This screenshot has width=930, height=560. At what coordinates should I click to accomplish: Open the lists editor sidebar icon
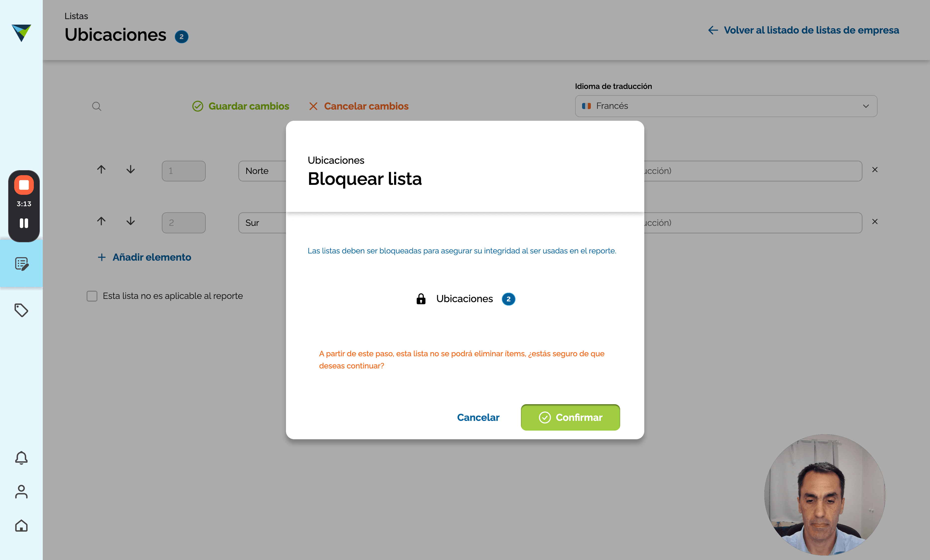22,264
